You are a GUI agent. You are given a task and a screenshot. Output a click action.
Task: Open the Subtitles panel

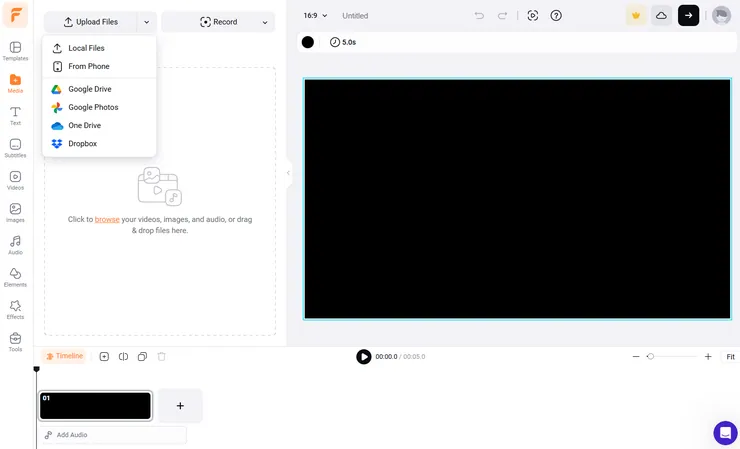pyautogui.click(x=15, y=148)
